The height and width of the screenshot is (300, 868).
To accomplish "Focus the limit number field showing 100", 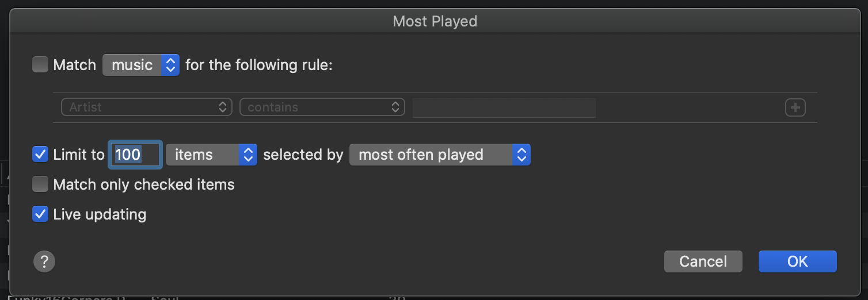I will [x=135, y=155].
